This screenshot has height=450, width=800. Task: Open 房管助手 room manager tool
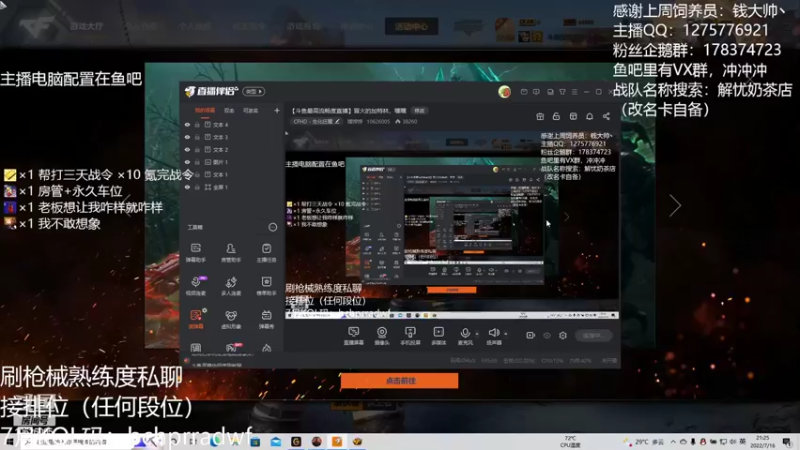click(231, 253)
